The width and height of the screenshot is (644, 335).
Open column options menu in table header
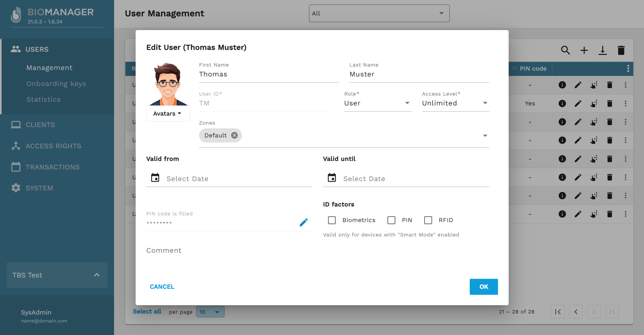(628, 68)
